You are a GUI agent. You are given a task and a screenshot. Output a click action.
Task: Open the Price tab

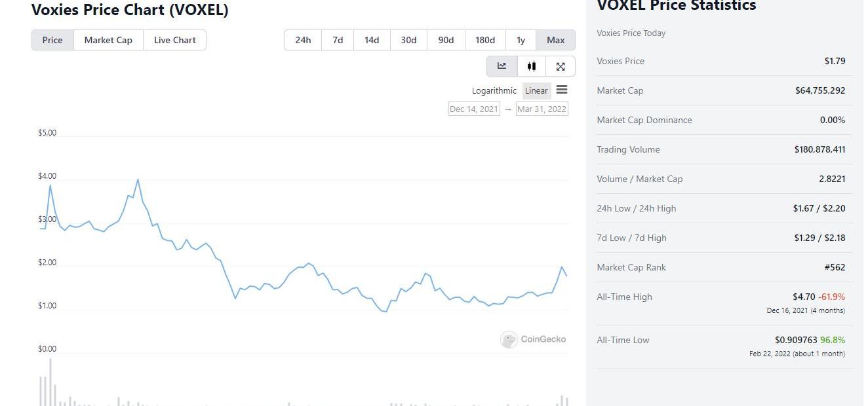[x=52, y=40]
